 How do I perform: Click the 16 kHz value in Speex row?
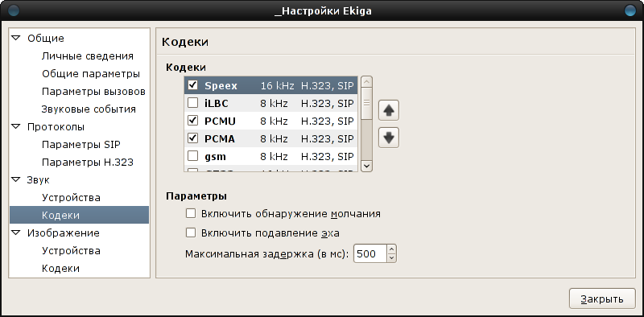pos(277,86)
